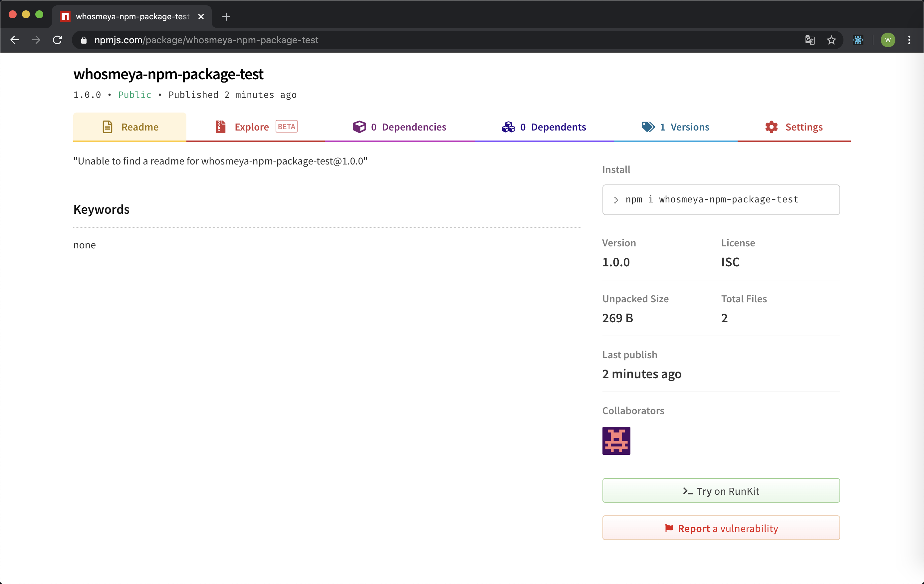Bookmark page with the star icon
The image size is (924, 584).
coord(831,40)
